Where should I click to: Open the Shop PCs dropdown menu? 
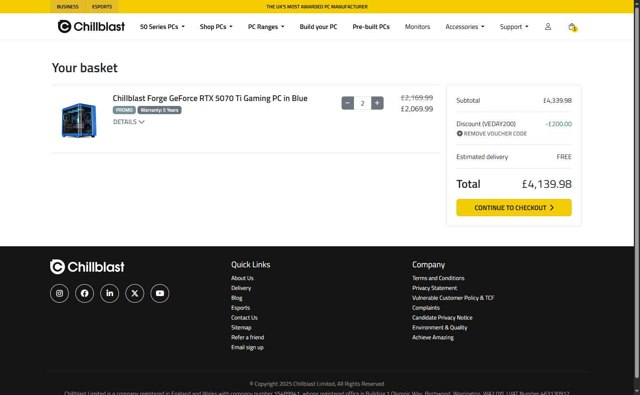click(216, 27)
